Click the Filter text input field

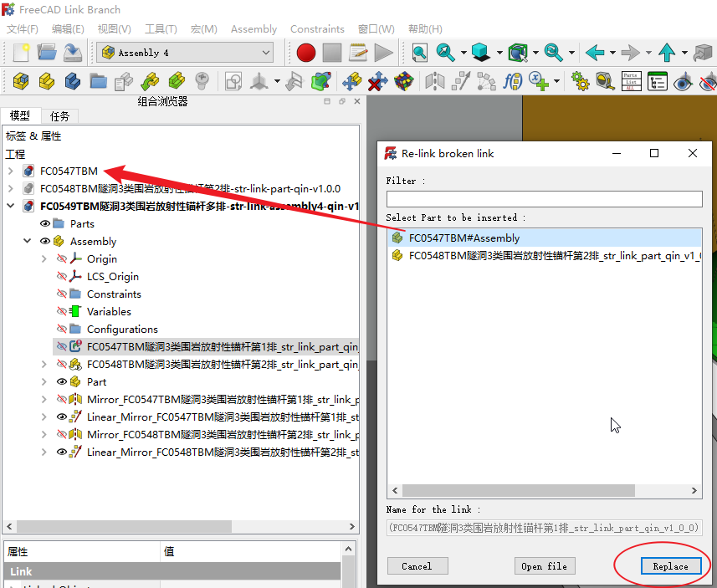(544, 199)
